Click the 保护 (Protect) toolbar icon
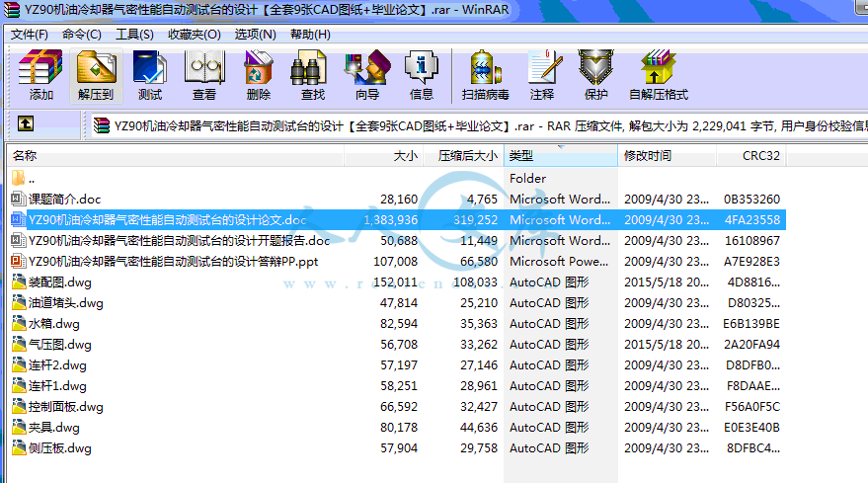Viewport: 868px width, 483px height. pos(595,68)
